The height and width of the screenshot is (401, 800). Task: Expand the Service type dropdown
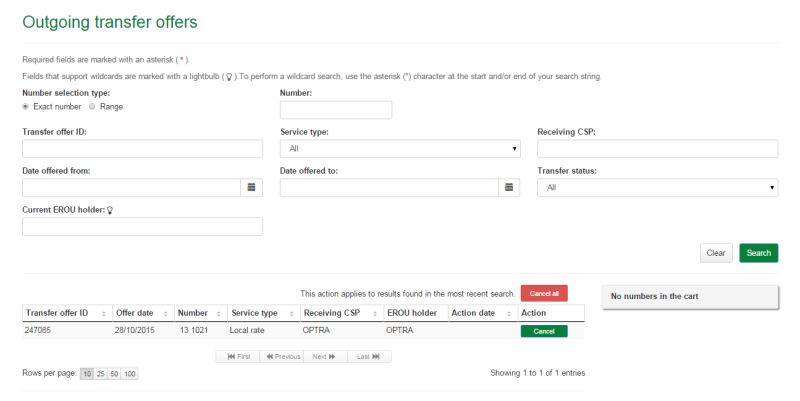point(400,148)
